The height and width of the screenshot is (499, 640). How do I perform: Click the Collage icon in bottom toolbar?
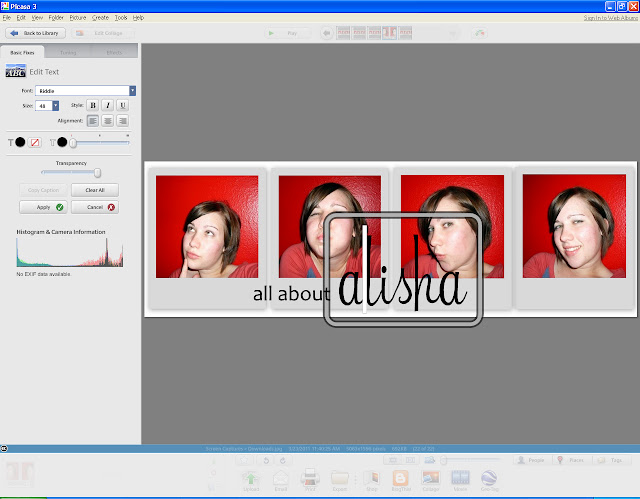point(431,480)
